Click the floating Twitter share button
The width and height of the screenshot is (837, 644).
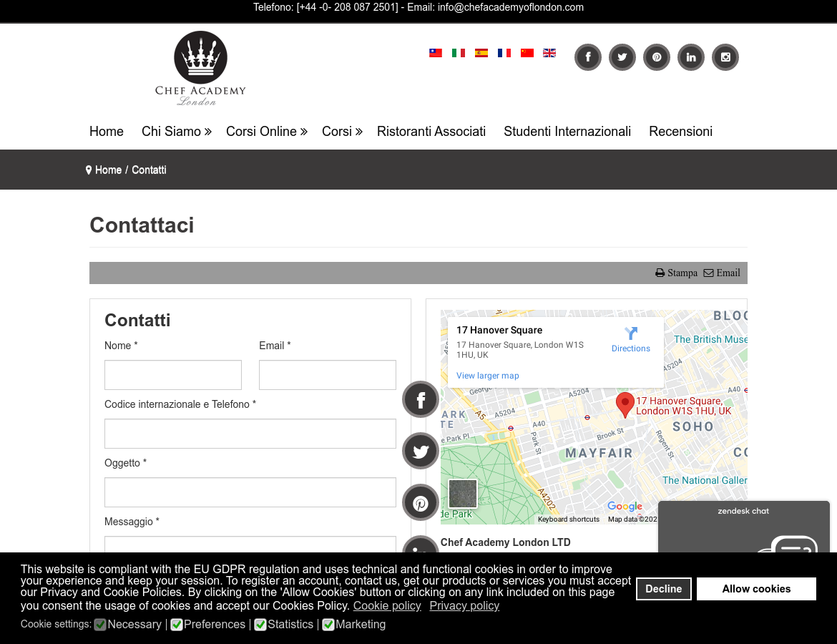pyautogui.click(x=421, y=452)
